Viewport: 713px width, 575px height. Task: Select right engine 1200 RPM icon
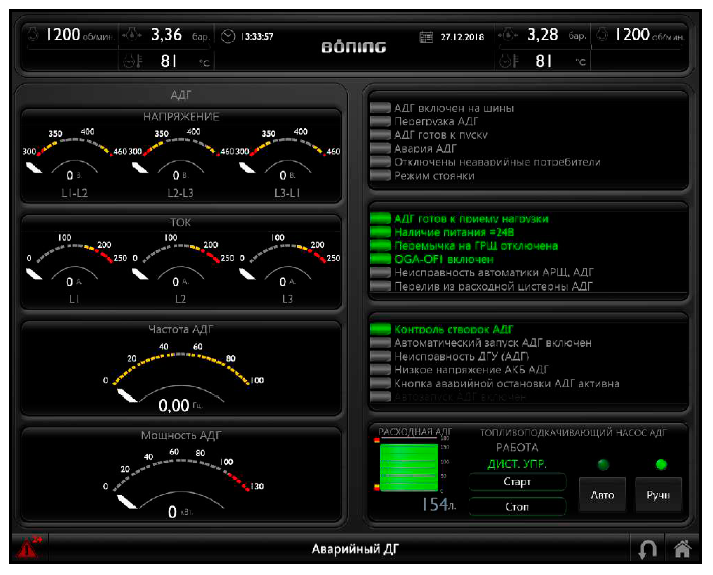tap(602, 35)
